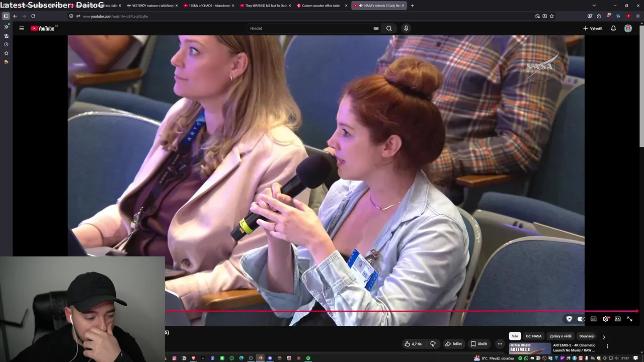Switch player to theater mode
The width and height of the screenshot is (644, 362).
(x=618, y=319)
